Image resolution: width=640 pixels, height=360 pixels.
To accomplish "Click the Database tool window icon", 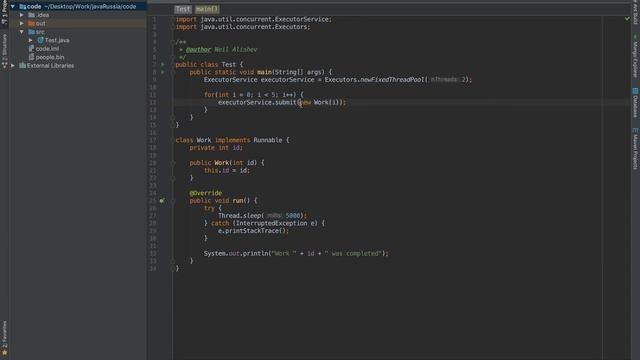I will [635, 91].
